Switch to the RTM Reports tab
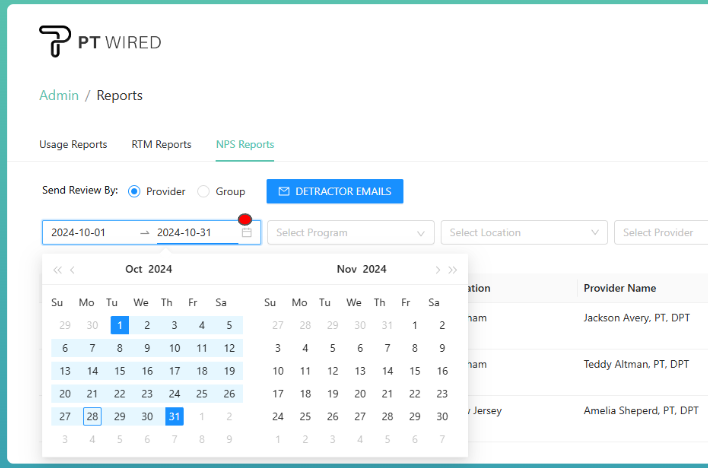This screenshot has width=708, height=468. pos(161,144)
